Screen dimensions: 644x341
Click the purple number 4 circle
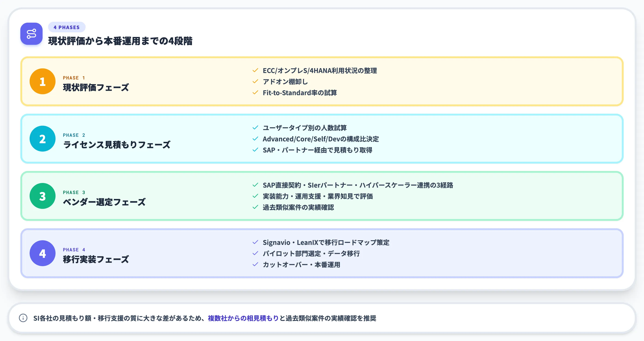pyautogui.click(x=43, y=253)
